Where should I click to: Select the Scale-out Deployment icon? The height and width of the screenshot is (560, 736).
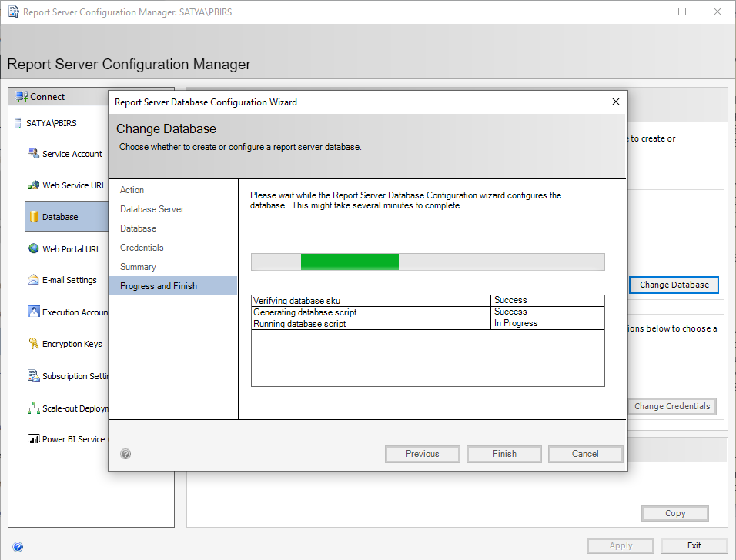point(34,407)
